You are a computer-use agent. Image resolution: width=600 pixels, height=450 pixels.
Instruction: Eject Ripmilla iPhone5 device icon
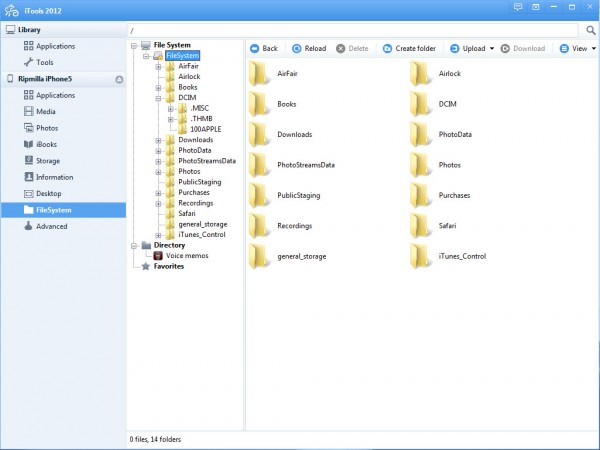[x=119, y=79]
